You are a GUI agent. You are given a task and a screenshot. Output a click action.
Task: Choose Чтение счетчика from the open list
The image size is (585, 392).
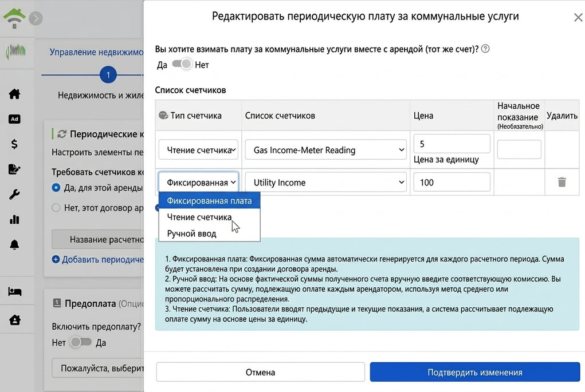[x=209, y=217]
